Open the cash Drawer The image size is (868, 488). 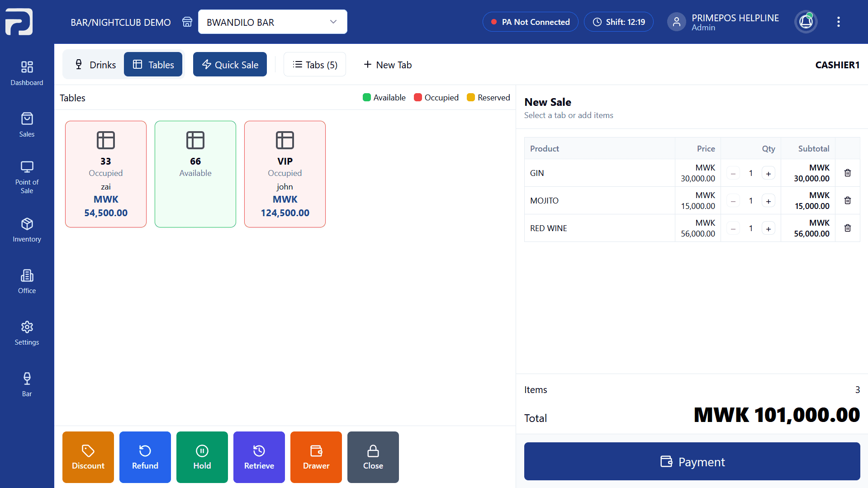tap(316, 457)
